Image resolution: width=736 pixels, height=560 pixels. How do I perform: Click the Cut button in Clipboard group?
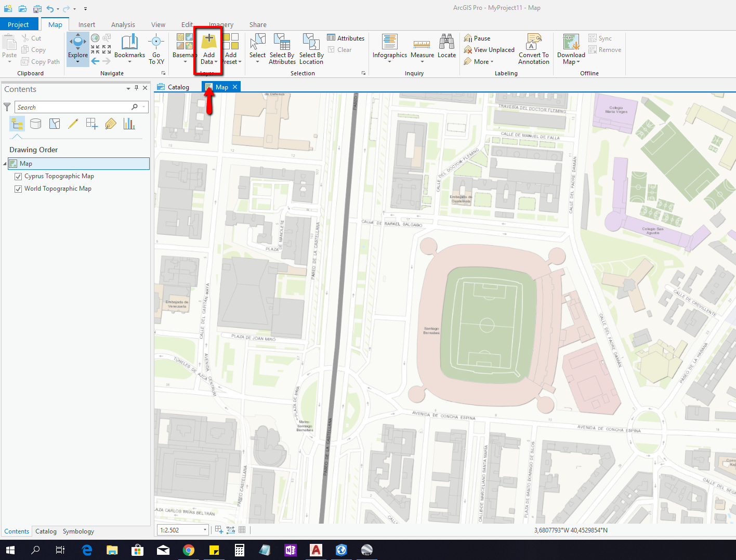31,38
